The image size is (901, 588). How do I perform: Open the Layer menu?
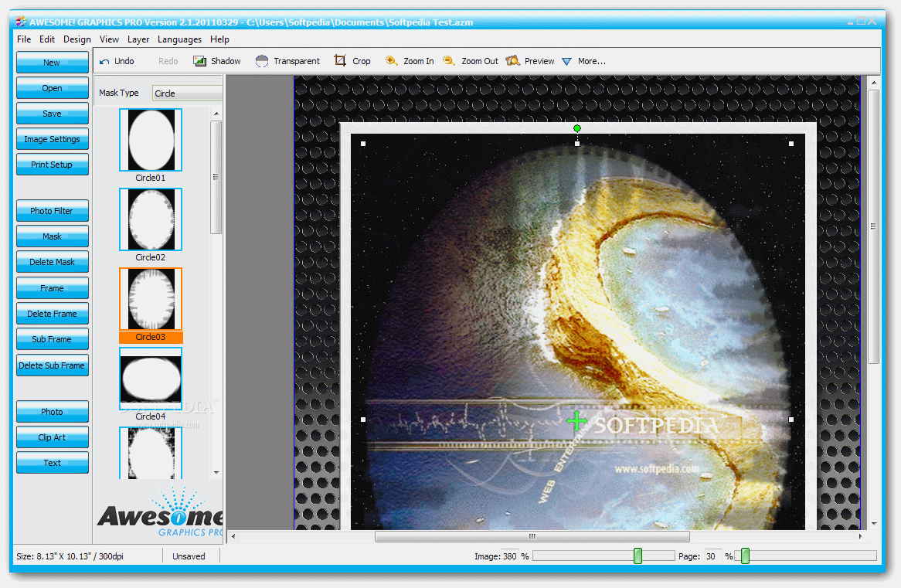[x=138, y=39]
